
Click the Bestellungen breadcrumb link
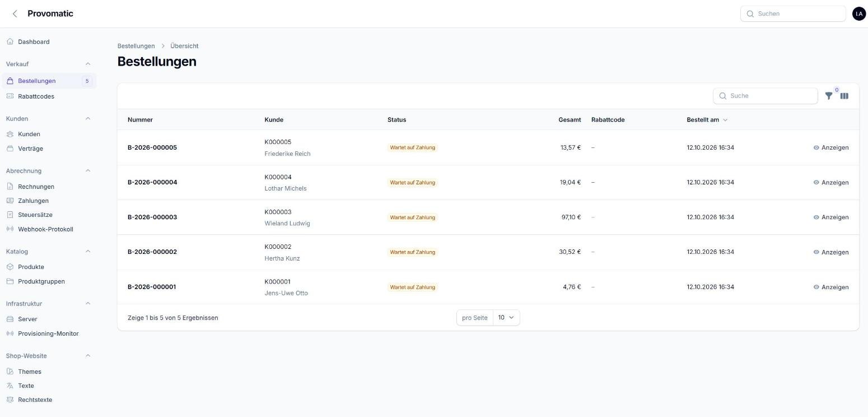point(136,46)
